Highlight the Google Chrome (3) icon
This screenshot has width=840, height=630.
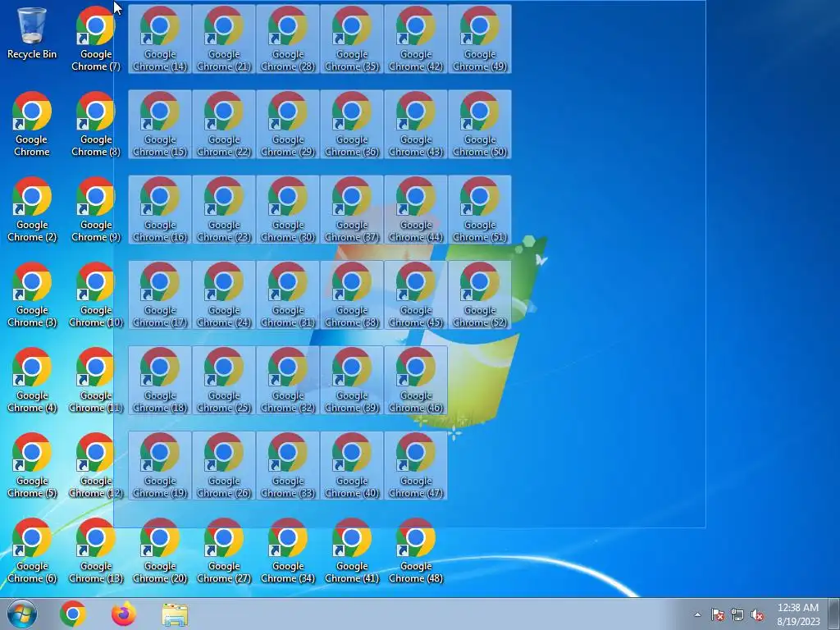(32, 294)
